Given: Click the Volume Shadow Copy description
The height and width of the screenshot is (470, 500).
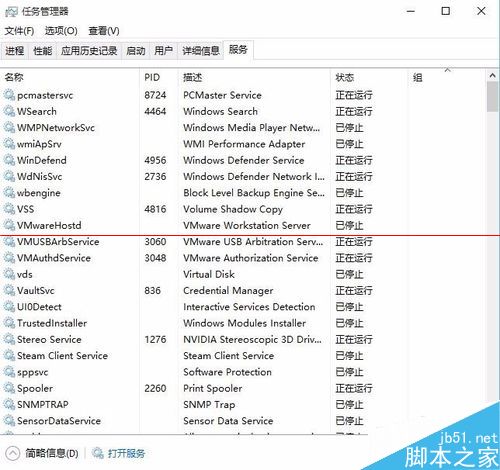Looking at the screenshot, I should click(x=233, y=209).
